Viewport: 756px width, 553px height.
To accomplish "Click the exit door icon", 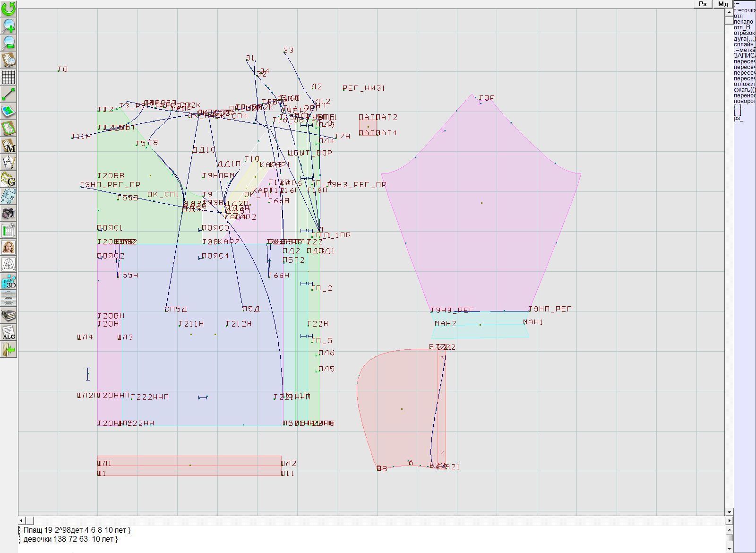I will [9, 350].
